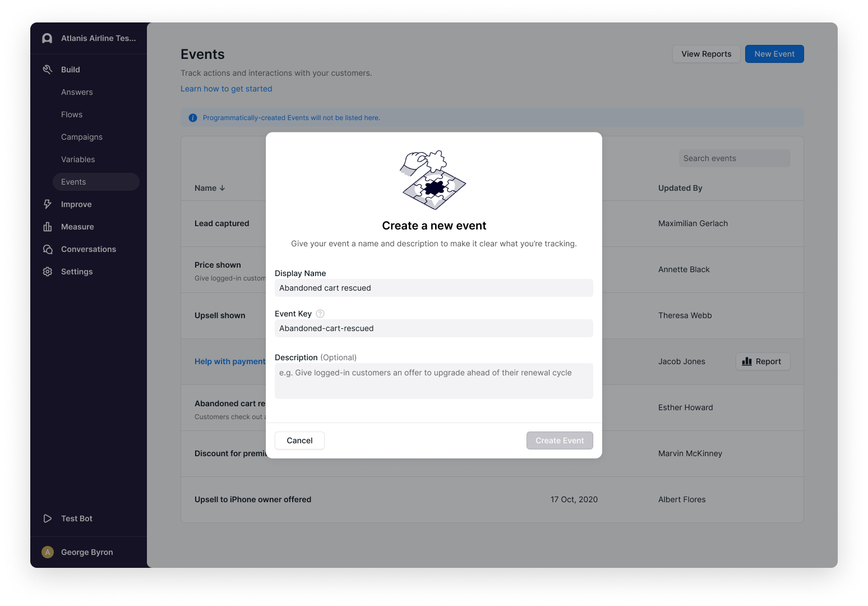Click the 17 Oct, 2020 date cell

[574, 499]
